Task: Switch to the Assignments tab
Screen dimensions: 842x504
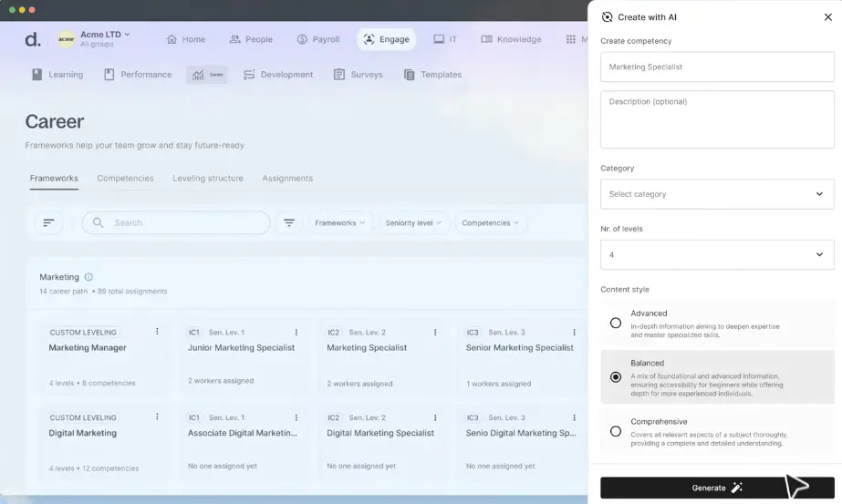Action: point(287,179)
